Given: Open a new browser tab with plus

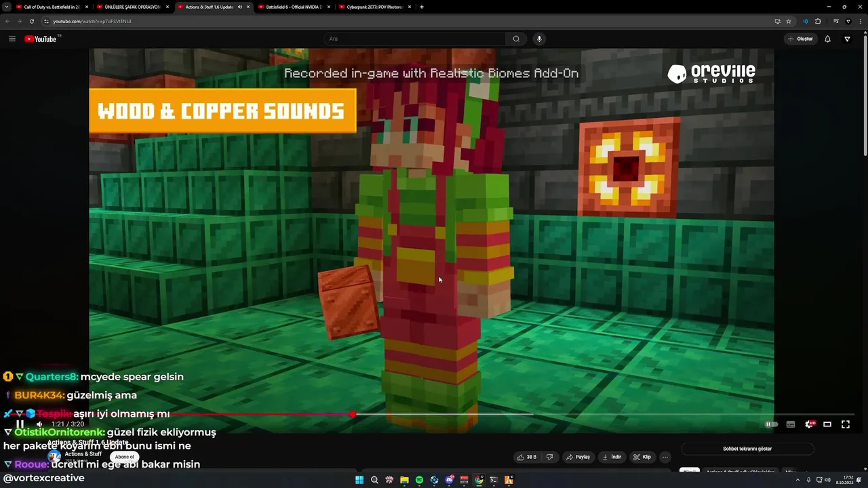Looking at the screenshot, I should [422, 7].
